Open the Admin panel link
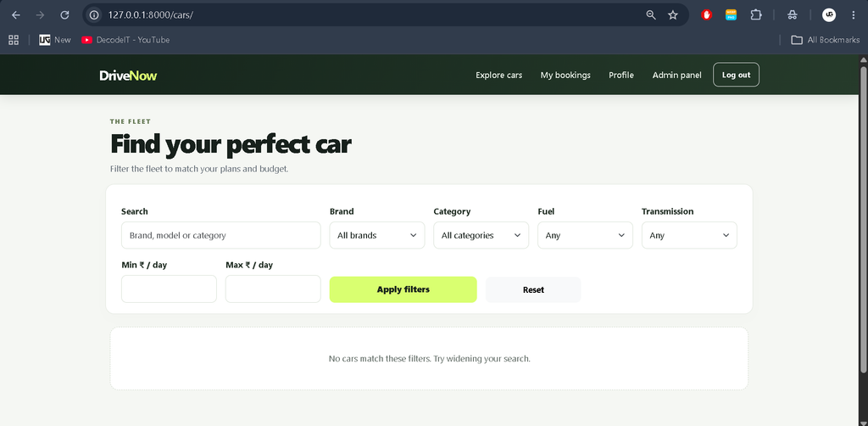The image size is (868, 426). (x=676, y=76)
